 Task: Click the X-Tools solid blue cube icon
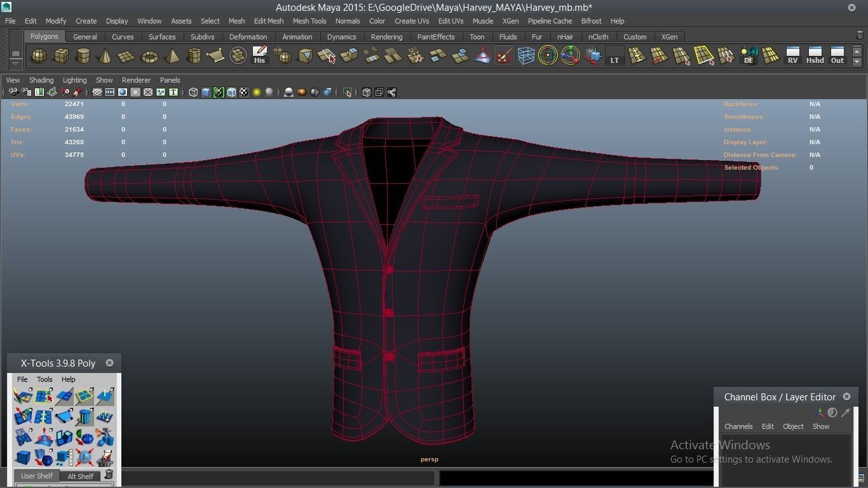click(x=23, y=457)
